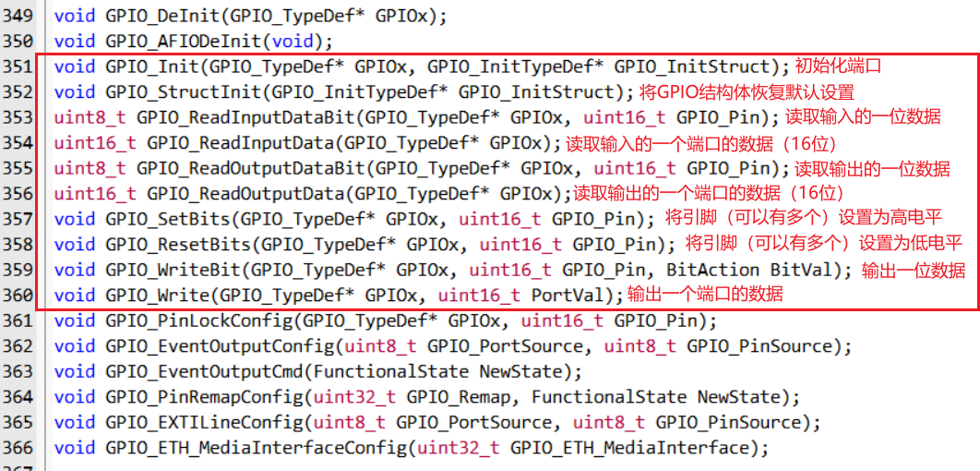Click the void keyword on line 349
Image resolution: width=980 pixels, height=471 pixels.
tap(75, 16)
